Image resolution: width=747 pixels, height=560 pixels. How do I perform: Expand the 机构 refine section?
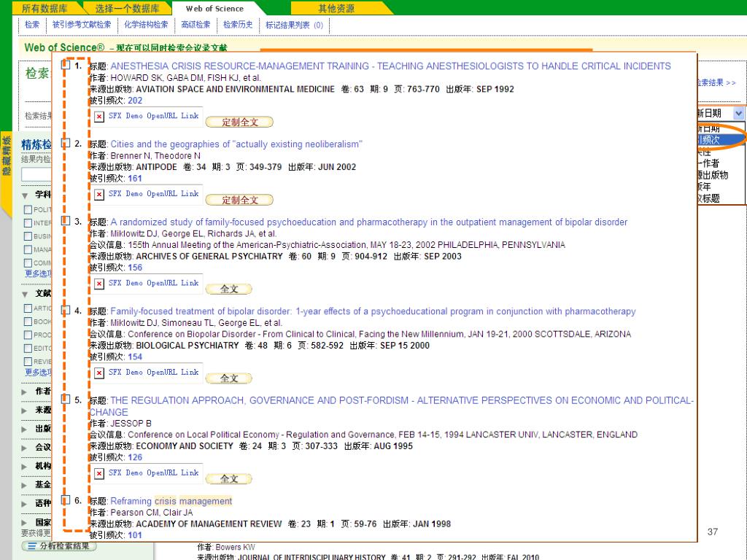click(x=24, y=466)
